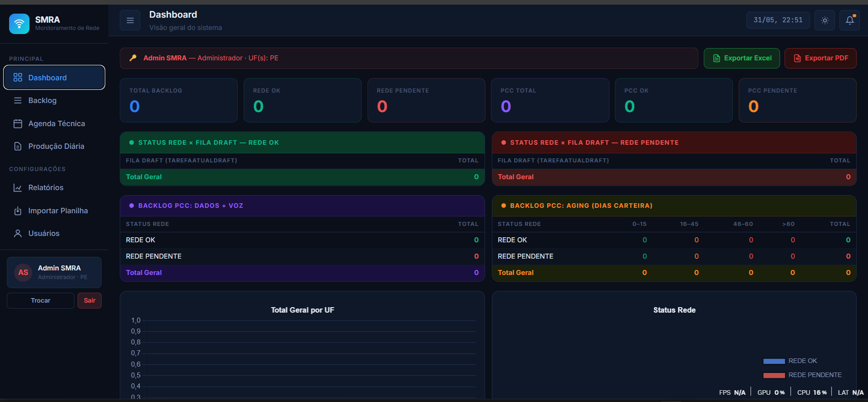Click the Relatórios chart icon
Image resolution: width=868 pixels, height=402 pixels.
click(18, 187)
